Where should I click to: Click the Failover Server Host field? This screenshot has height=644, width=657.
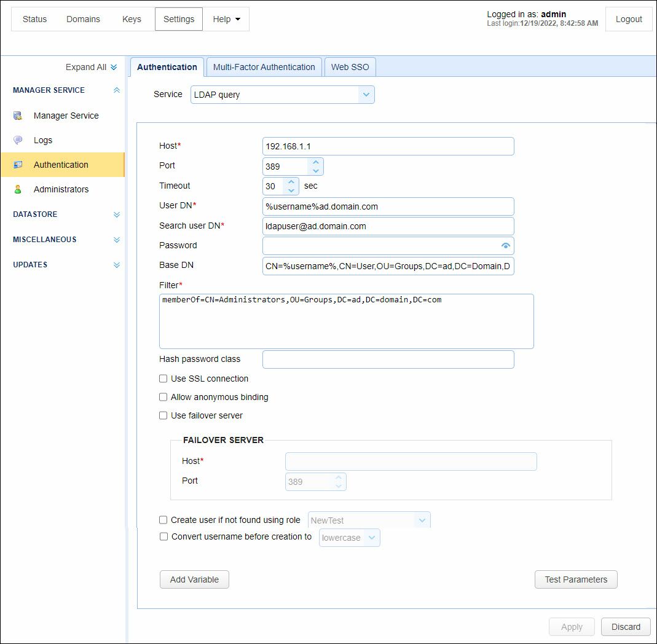[411, 461]
